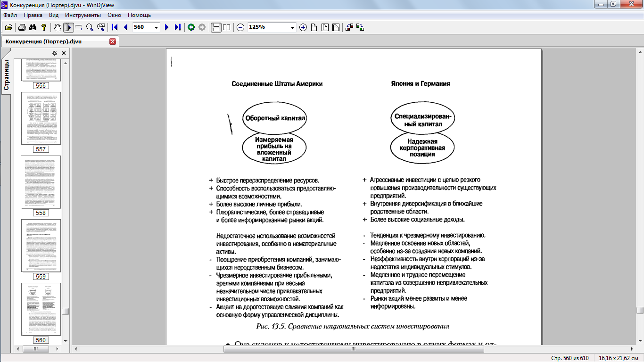Click document horizontal scroll right arrow
Image resolution: width=644 pixels, height=362 pixels.
pos(632,349)
